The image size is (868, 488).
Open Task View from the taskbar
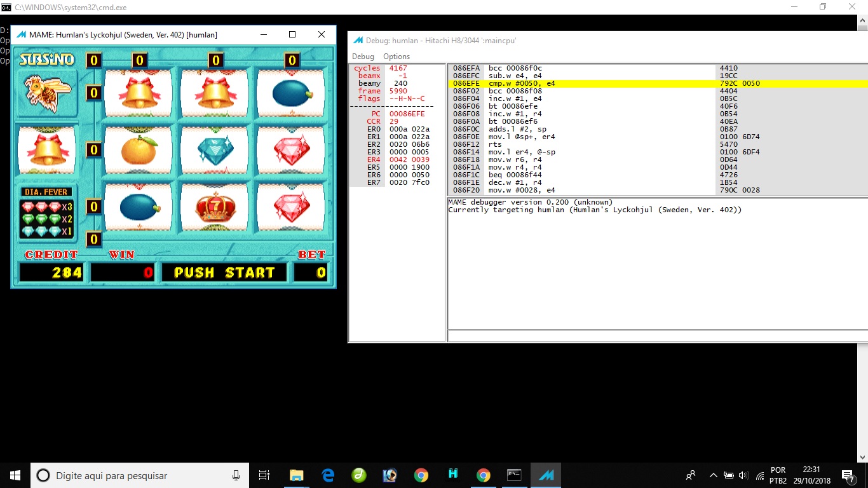(264, 475)
